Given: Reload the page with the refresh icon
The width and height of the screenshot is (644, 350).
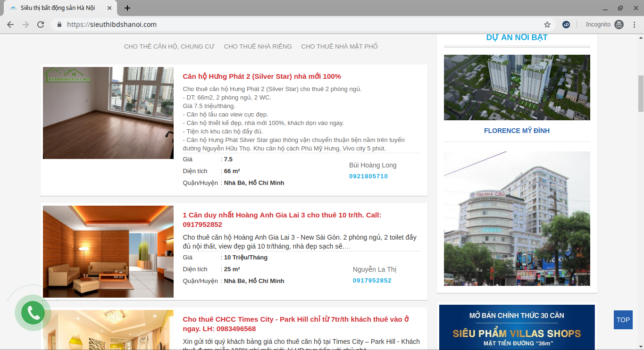Looking at the screenshot, I should 41,25.
